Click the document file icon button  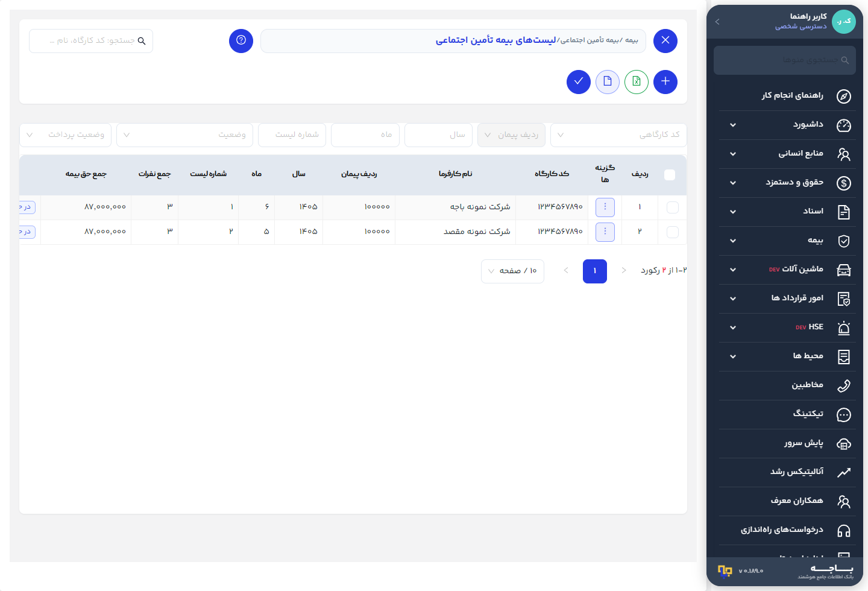(608, 82)
